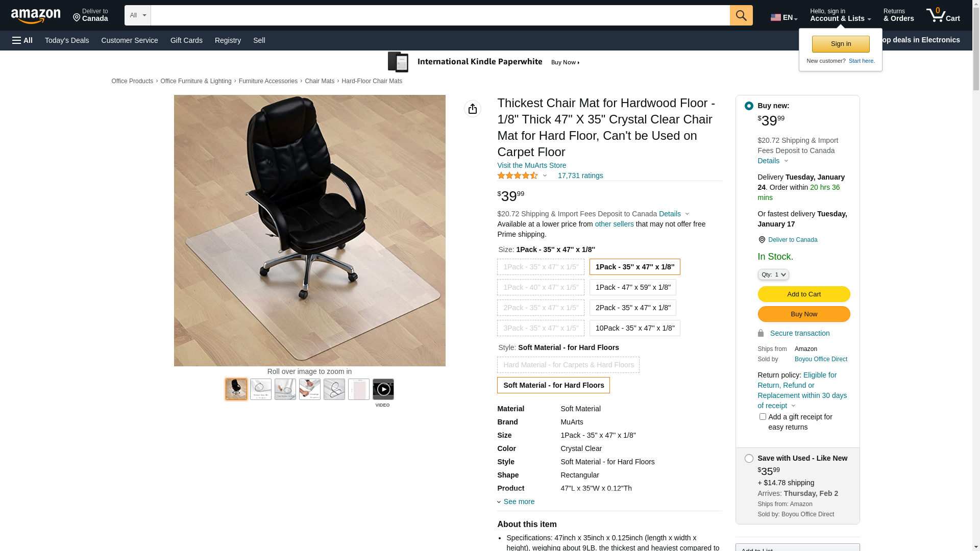The width and height of the screenshot is (980, 551).
Task: Open the All search category dropdown
Action: point(138,15)
